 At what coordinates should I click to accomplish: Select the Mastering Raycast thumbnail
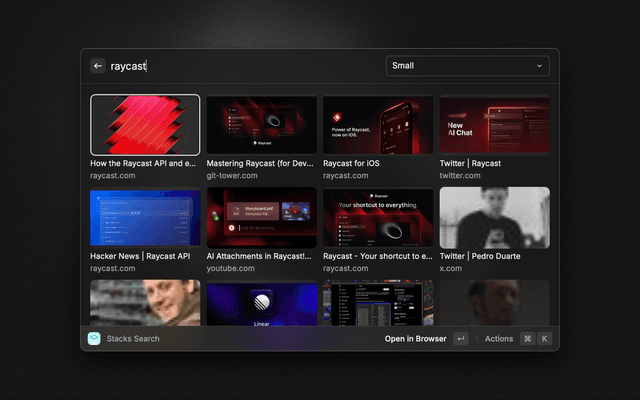tap(261, 125)
